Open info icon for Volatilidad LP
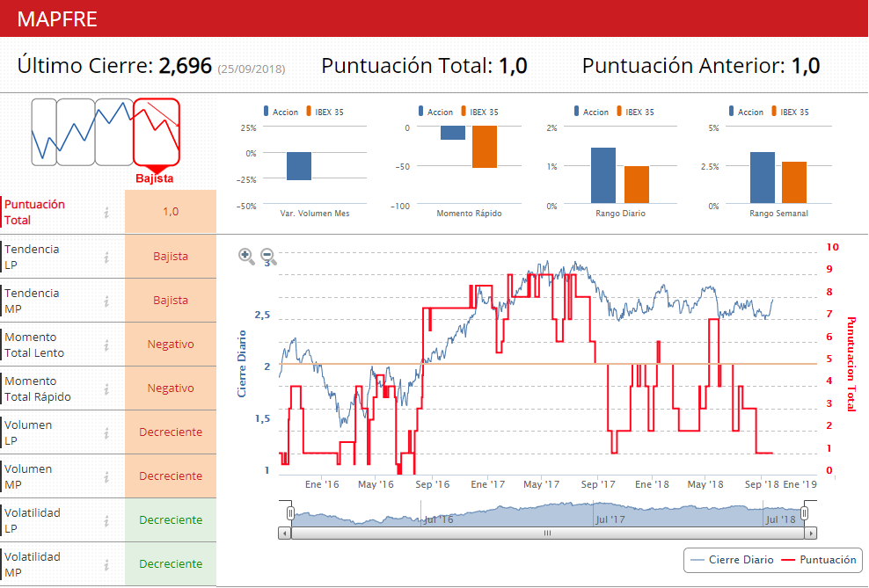 click(106, 521)
